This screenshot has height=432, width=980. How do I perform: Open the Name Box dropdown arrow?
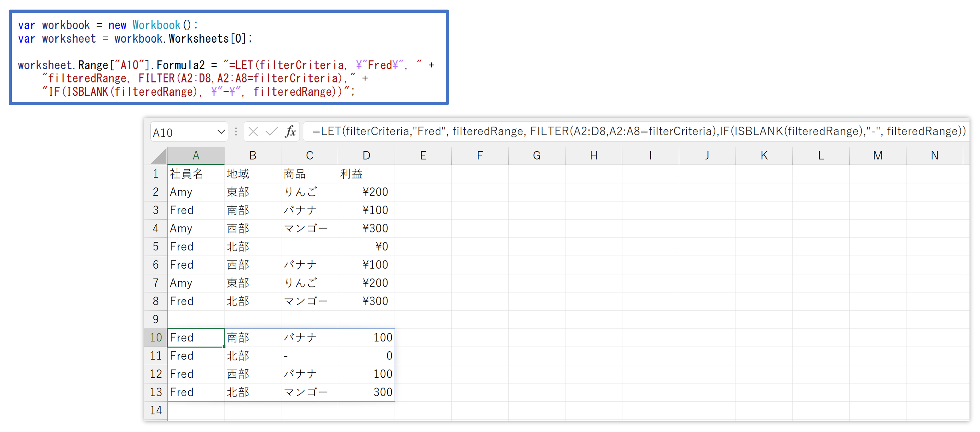point(221,132)
